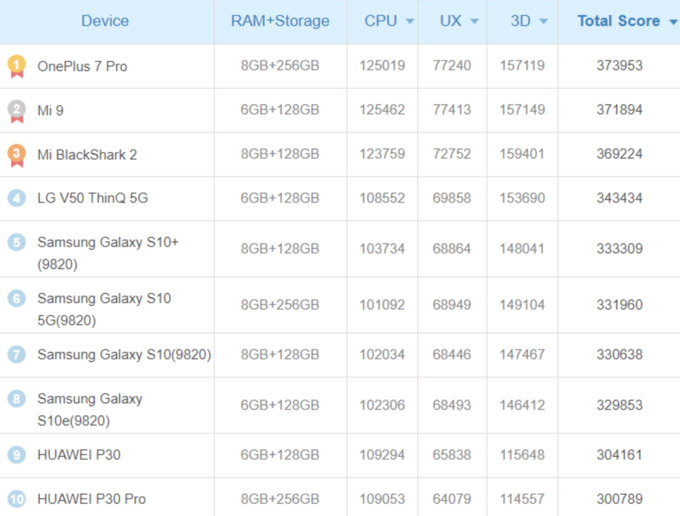This screenshot has width=680, height=516.
Task: Select total score 304161 for HUAWEI P30
Action: point(619,455)
